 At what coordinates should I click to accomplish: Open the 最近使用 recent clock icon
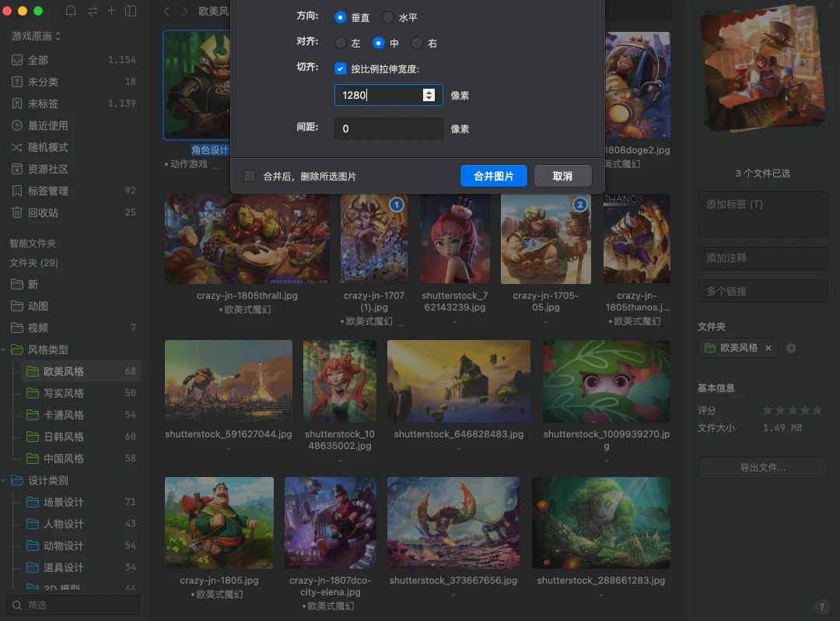[x=17, y=125]
